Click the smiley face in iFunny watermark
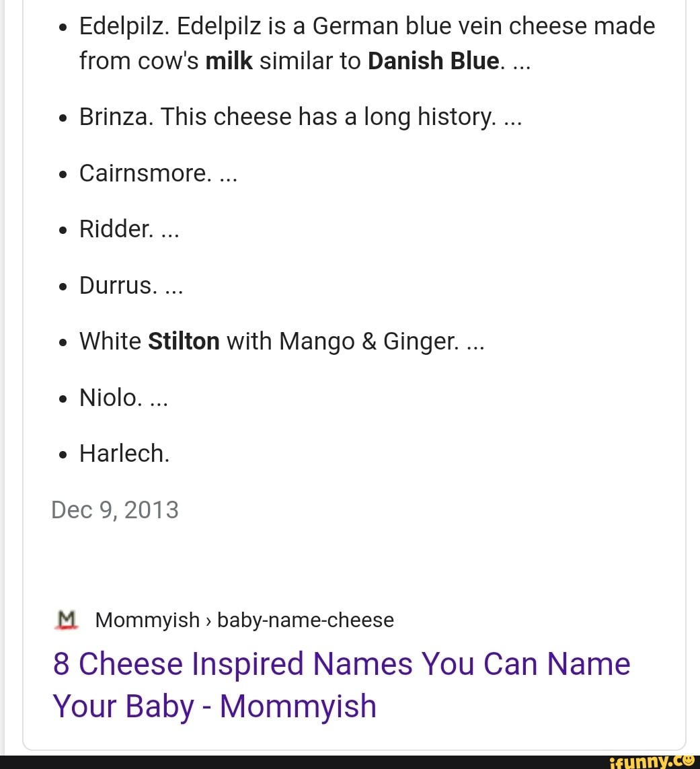 point(687,761)
